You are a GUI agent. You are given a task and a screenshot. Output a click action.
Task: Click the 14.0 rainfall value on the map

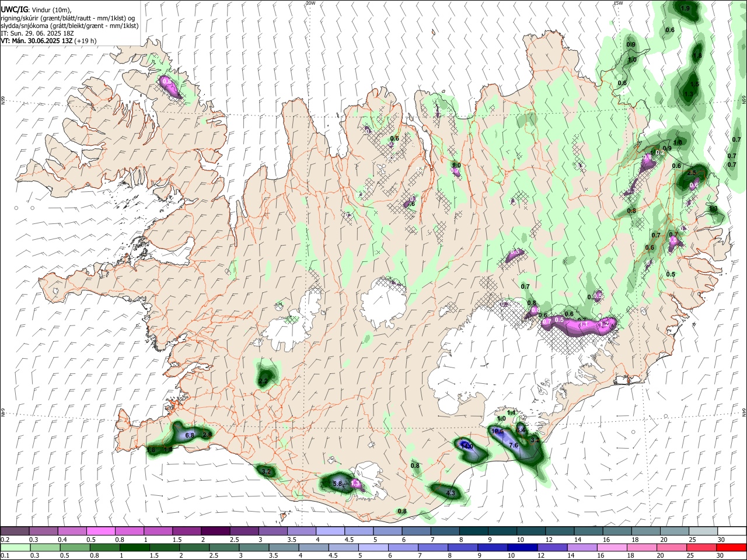tap(467, 446)
